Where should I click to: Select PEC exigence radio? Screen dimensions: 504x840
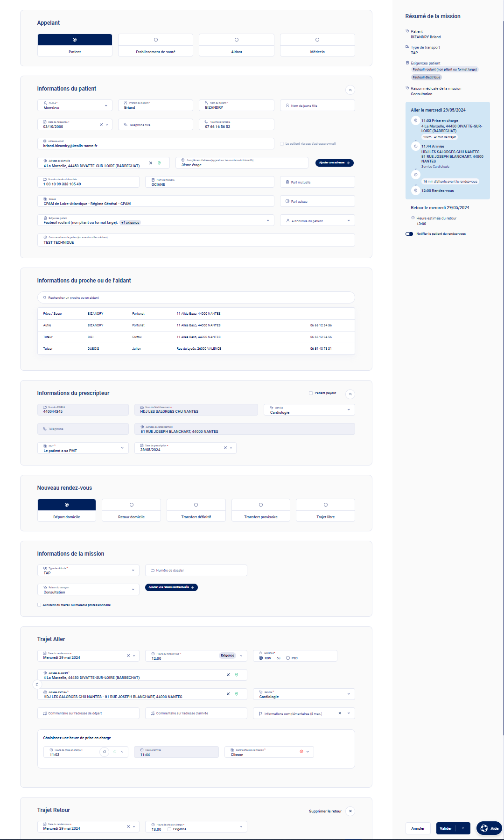(288, 658)
